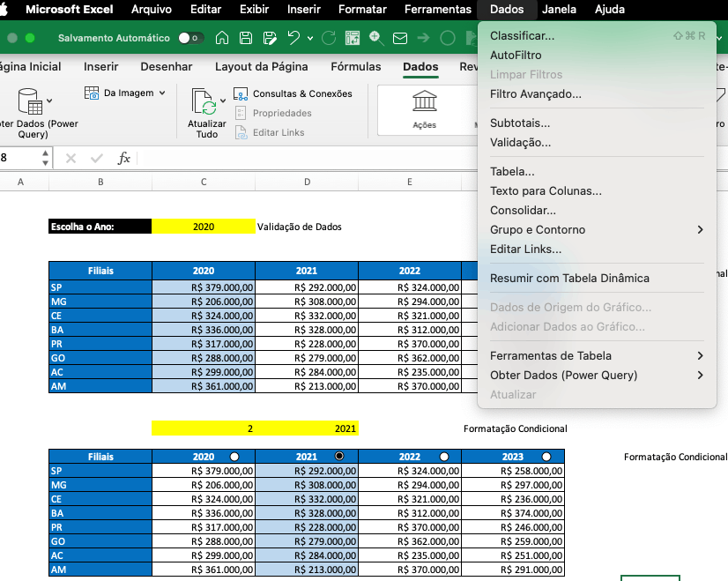Viewport: 728px width, 581px height.
Task: Click the Undo arrow icon
Action: point(293,38)
